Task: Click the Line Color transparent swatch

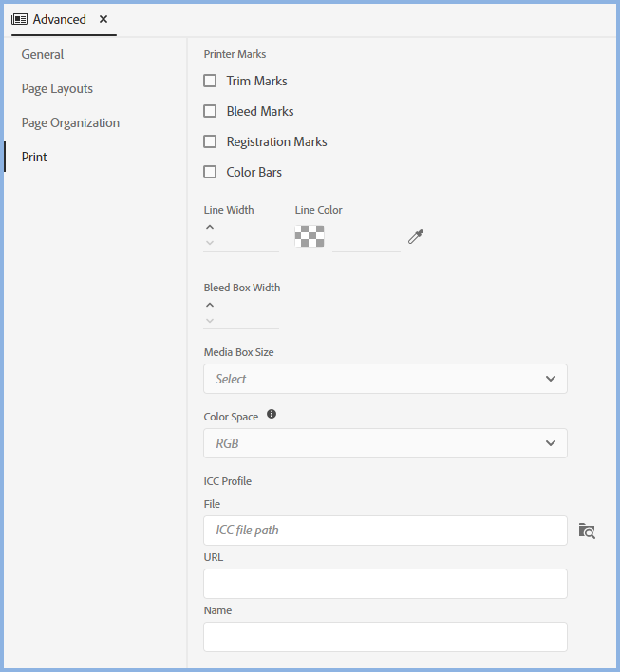Action: click(310, 236)
